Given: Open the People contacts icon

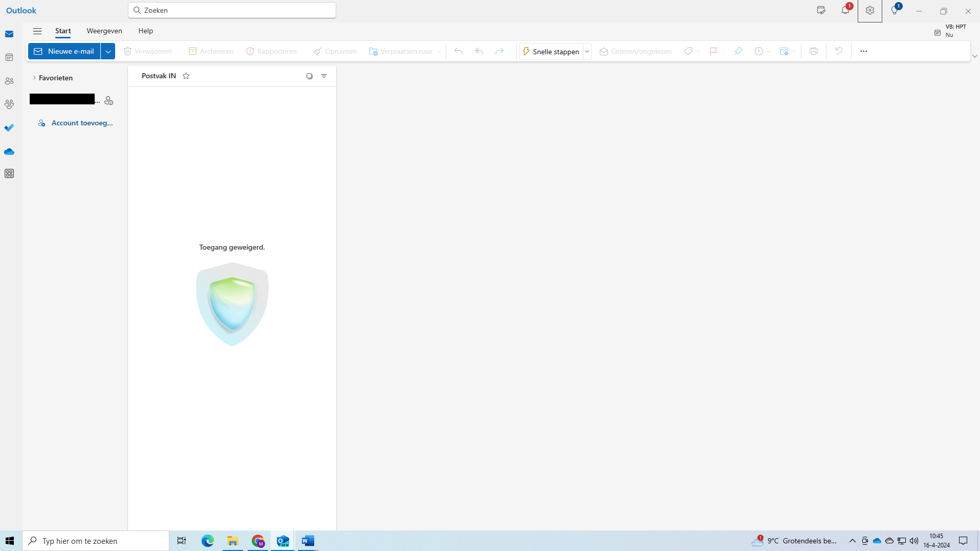Looking at the screenshot, I should (9, 81).
